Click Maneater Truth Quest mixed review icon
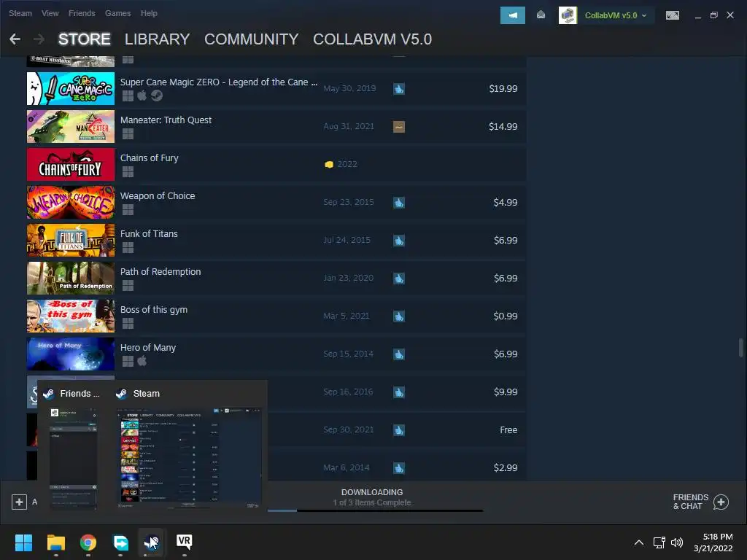Image resolution: width=747 pixels, height=560 pixels. tap(399, 127)
